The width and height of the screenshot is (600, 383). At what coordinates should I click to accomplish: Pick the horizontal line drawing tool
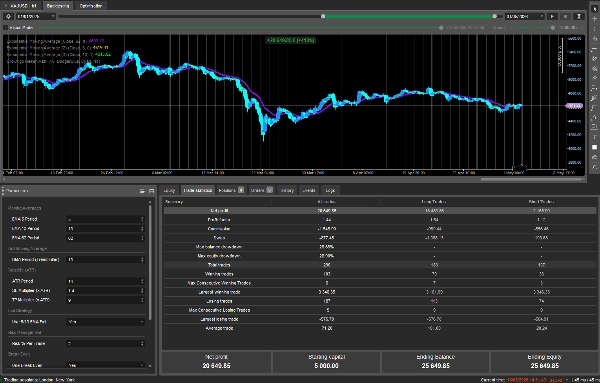594,49
